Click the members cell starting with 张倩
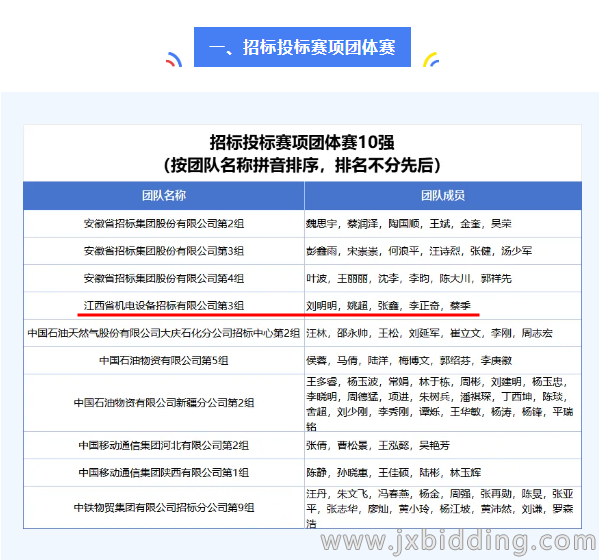The height and width of the screenshot is (560, 599). (443, 445)
